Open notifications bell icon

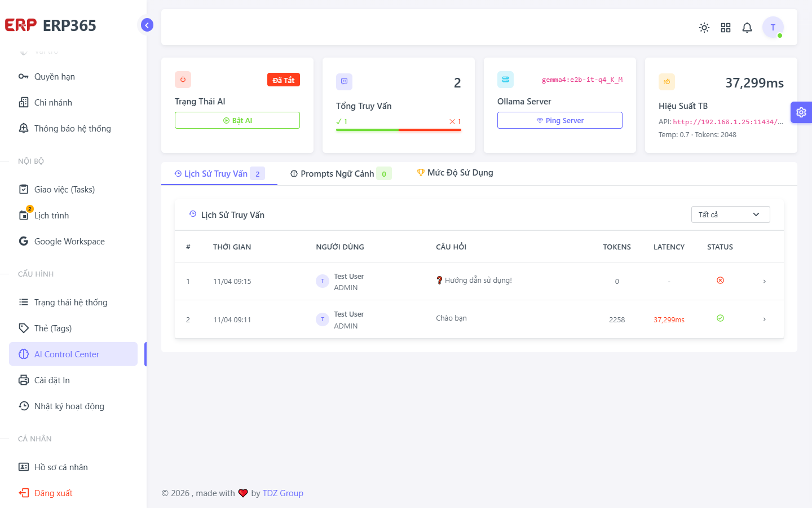747,28
